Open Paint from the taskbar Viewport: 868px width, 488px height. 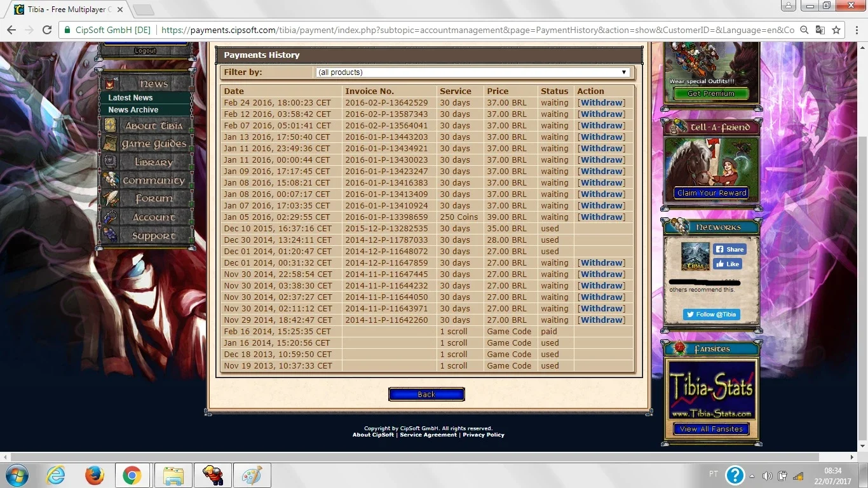[252, 475]
